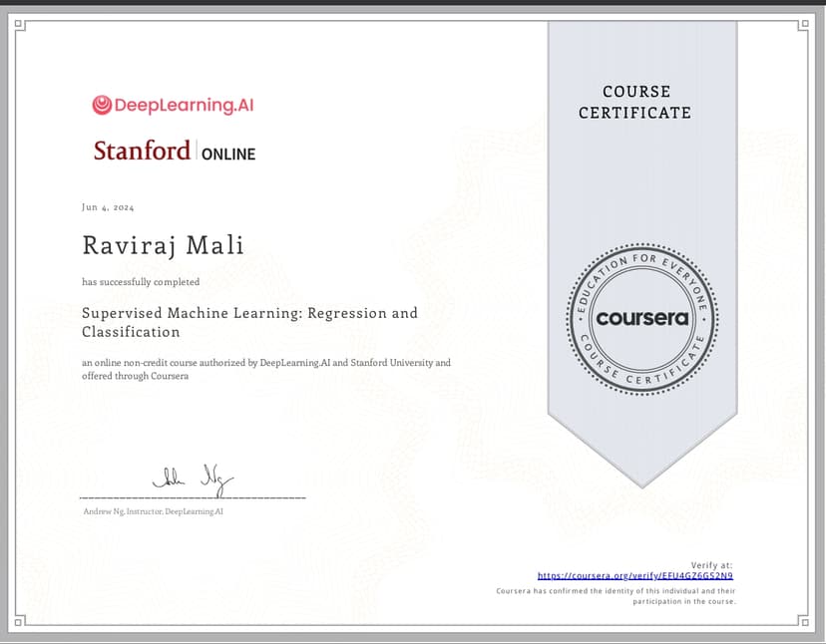Click the top-right corner ornament of border
826x644 pixels.
pos(803,25)
